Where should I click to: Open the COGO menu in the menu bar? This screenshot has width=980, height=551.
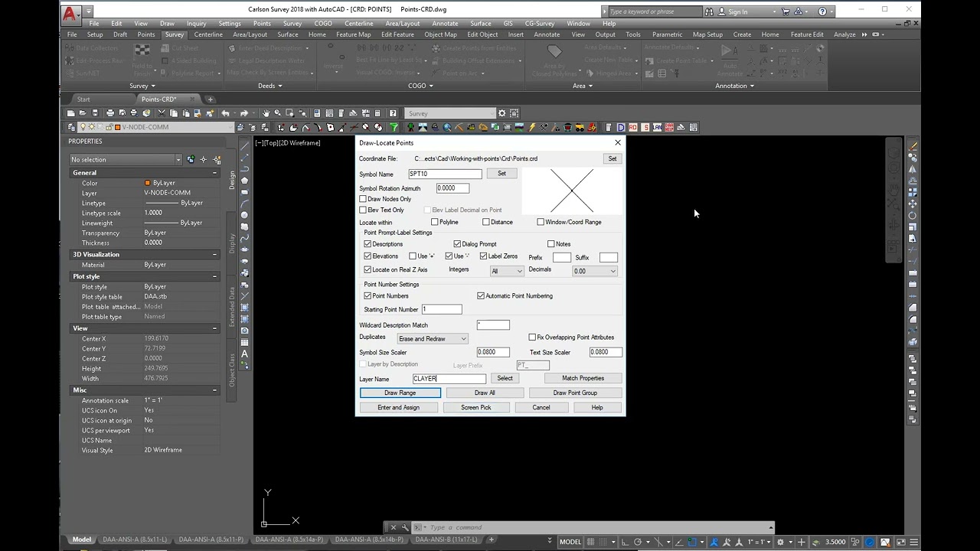[323, 24]
